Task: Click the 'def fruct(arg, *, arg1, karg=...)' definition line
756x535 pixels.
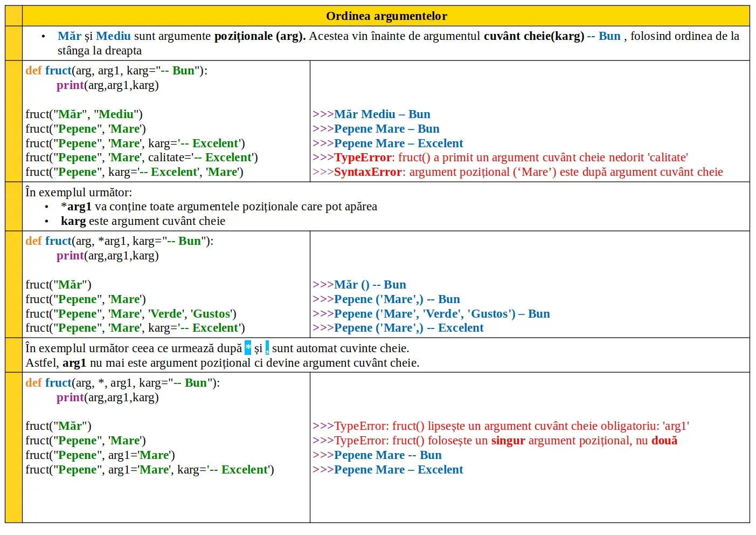Action: tap(122, 383)
